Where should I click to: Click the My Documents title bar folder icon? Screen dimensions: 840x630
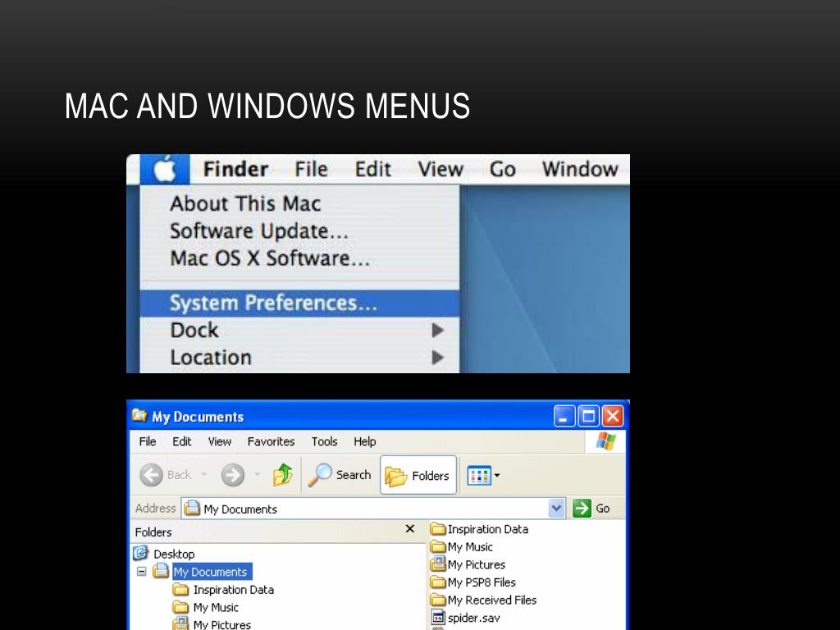(x=139, y=416)
